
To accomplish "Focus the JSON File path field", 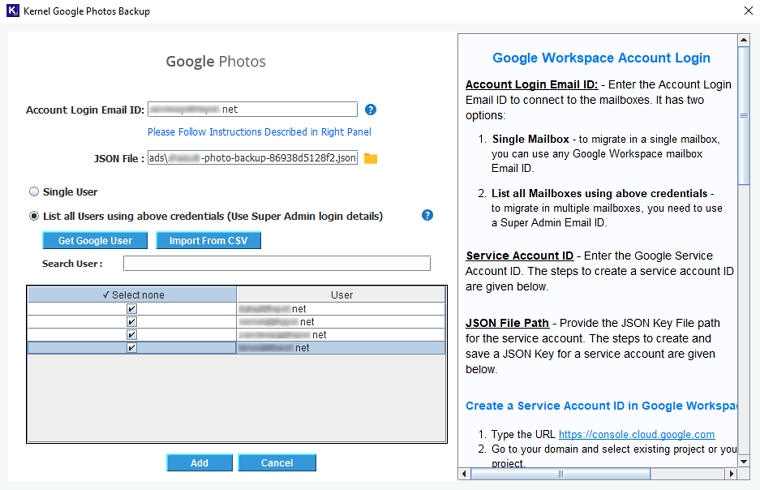I will click(x=253, y=158).
